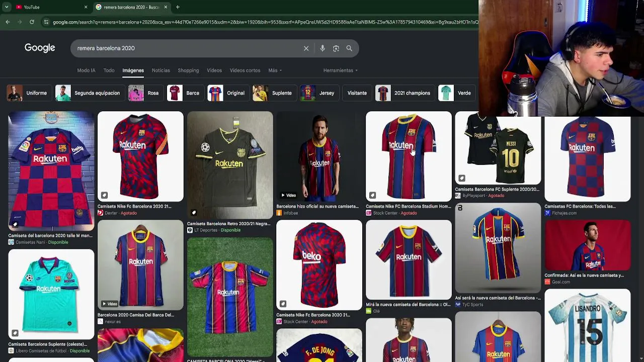Image resolution: width=644 pixels, height=362 pixels.
Task: Open the checkered Rakuten jersey on blue fabric
Action: [x=51, y=171]
